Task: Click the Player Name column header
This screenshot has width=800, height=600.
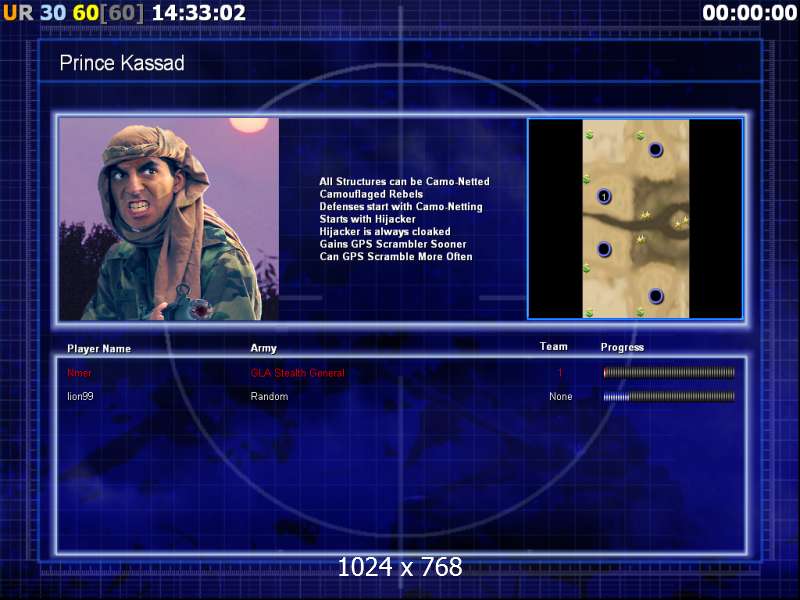Action: (99, 349)
